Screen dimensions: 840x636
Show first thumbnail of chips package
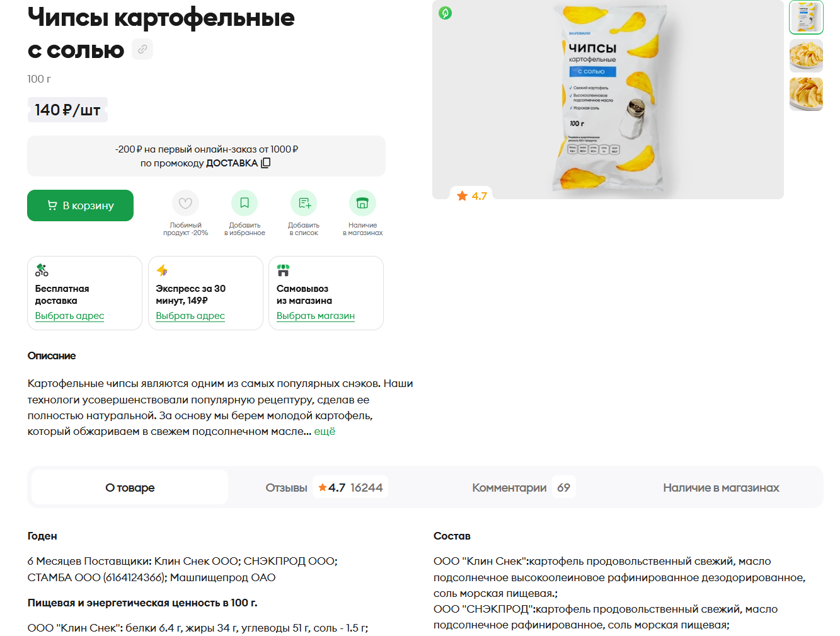pyautogui.click(x=806, y=17)
